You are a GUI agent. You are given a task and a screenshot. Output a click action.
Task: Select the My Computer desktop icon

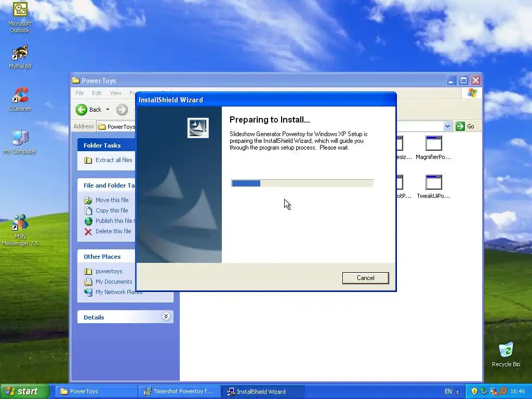pyautogui.click(x=20, y=142)
